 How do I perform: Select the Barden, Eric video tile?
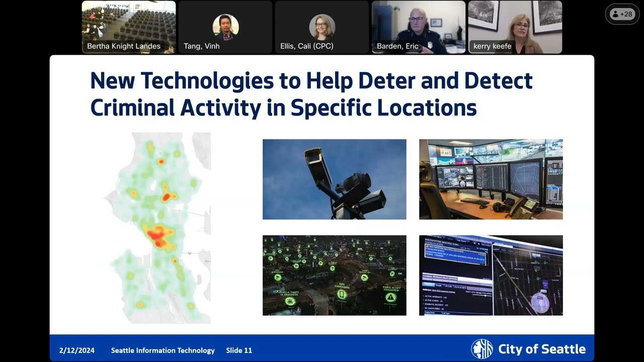(x=419, y=27)
